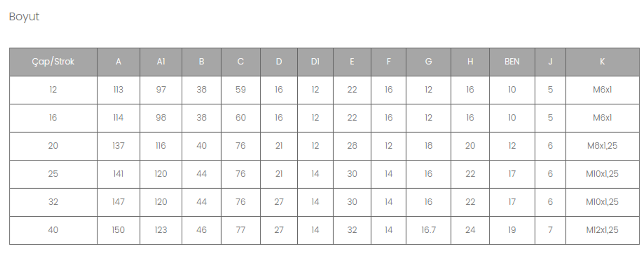Viewport: 644px width, 254px height.
Task: Select the G column header
Action: tap(428, 62)
